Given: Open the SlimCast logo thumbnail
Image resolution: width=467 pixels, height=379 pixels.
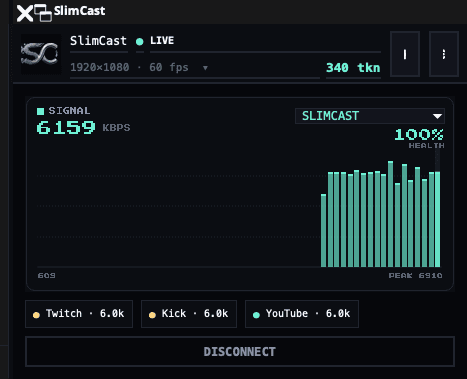Looking at the screenshot, I should (x=41, y=54).
